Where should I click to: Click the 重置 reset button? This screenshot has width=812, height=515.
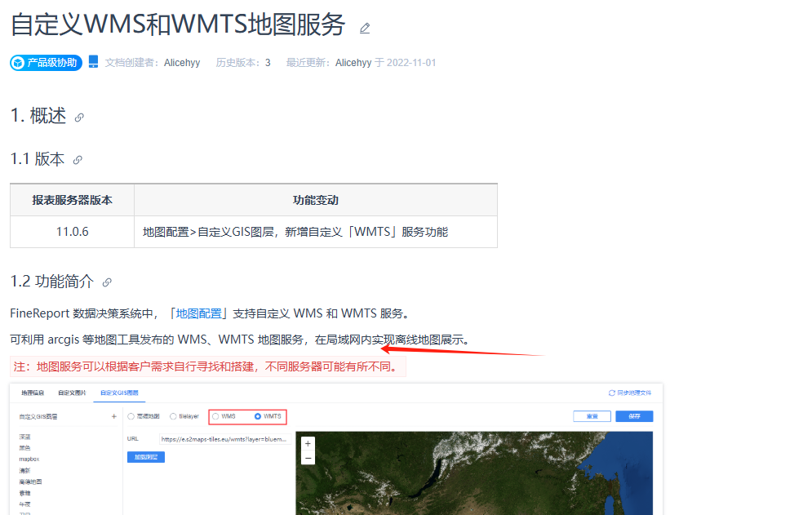592,416
